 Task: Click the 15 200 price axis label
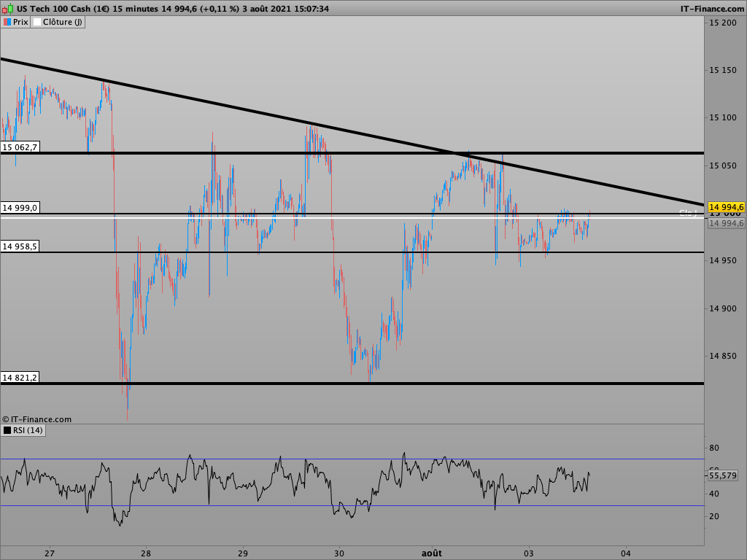pyautogui.click(x=723, y=23)
